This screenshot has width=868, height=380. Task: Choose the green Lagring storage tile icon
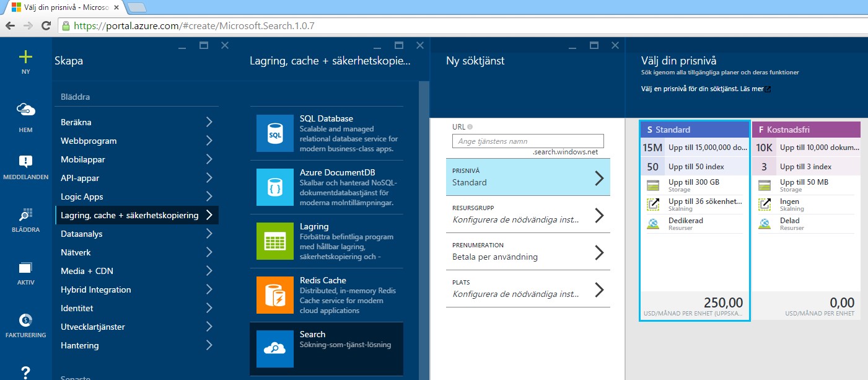[274, 241]
